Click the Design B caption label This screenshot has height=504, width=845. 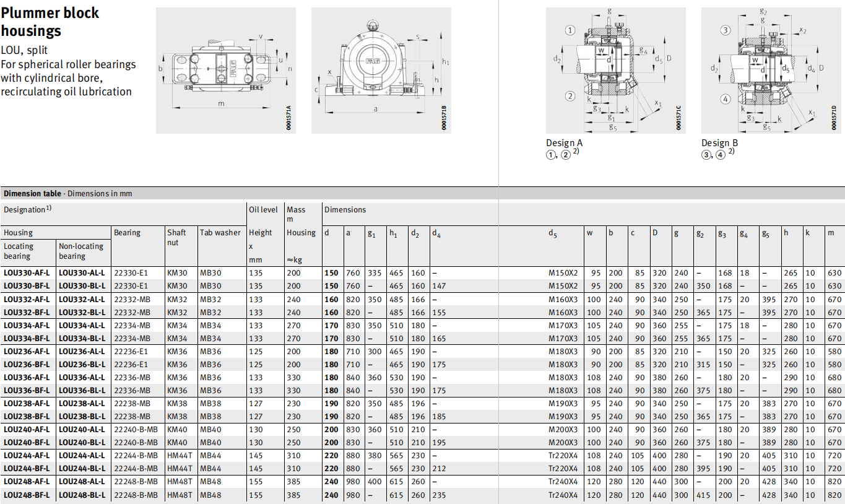719,143
